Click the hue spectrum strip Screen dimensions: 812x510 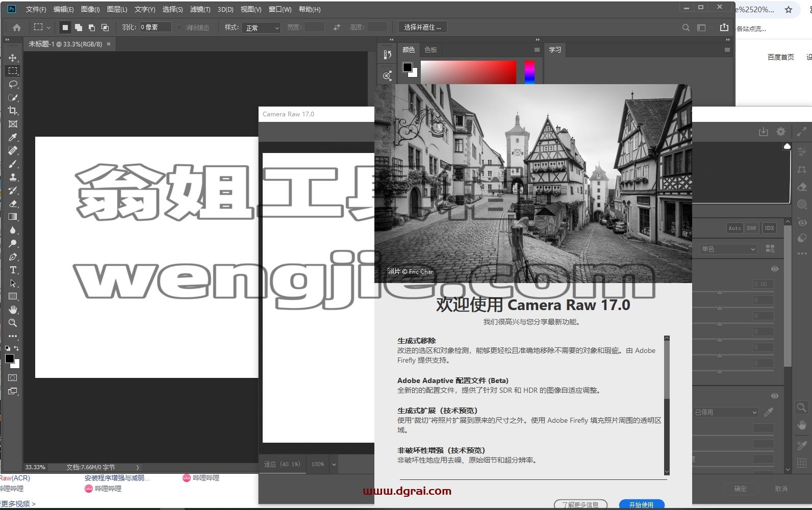[x=529, y=72]
